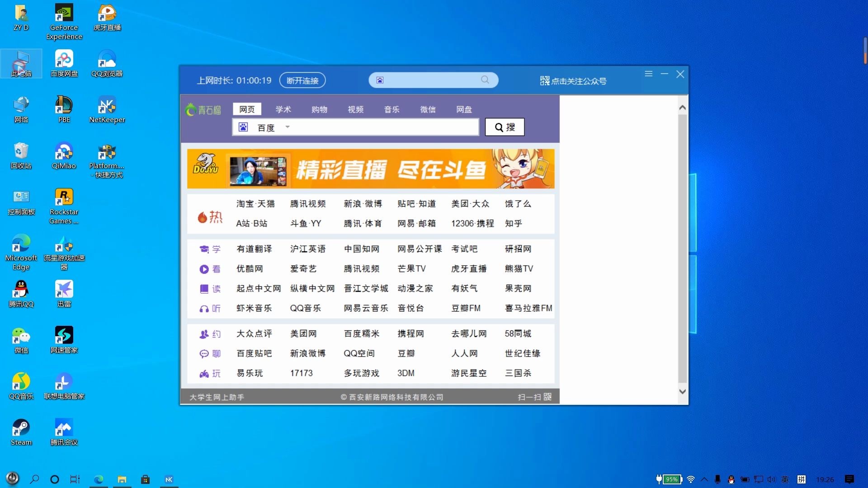The width and height of the screenshot is (868, 488).
Task: Click the 玩 gamepad icon
Action: (204, 373)
